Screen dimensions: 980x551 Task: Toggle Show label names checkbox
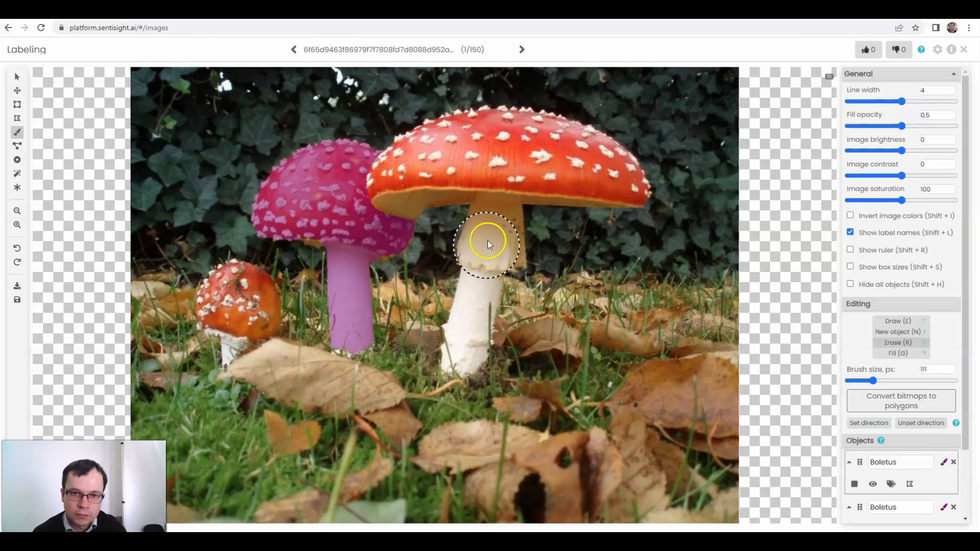(x=850, y=232)
